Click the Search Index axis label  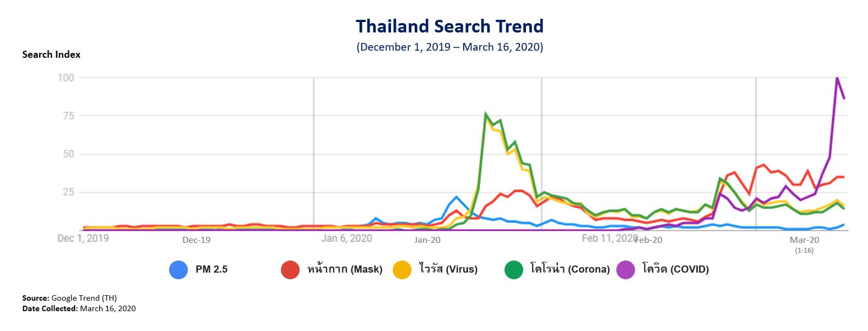coord(51,55)
